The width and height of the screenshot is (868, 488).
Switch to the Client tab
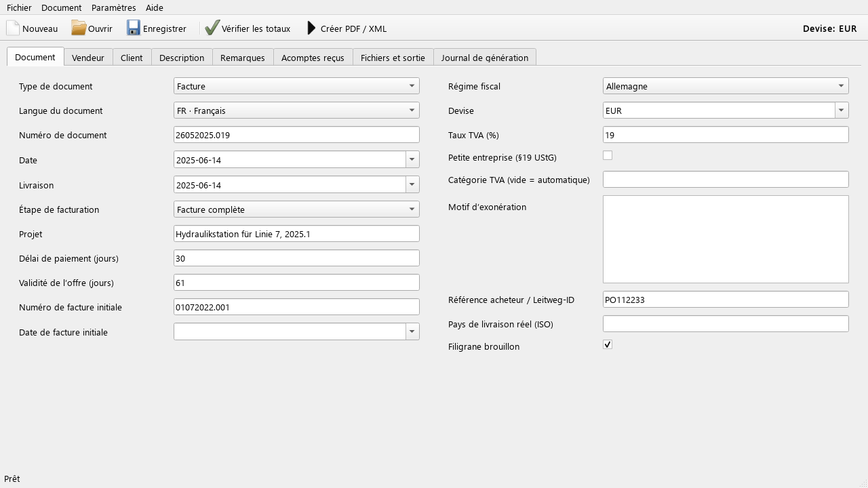pyautogui.click(x=132, y=58)
